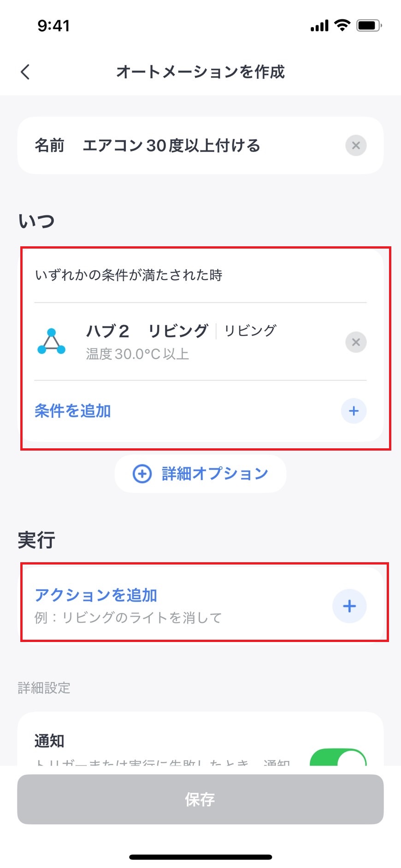Tap the cellular signal icon

click(x=319, y=25)
